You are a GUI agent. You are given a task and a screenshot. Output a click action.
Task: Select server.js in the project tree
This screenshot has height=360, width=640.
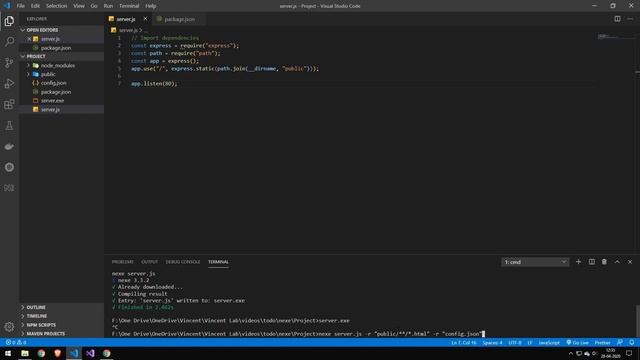(x=61, y=109)
